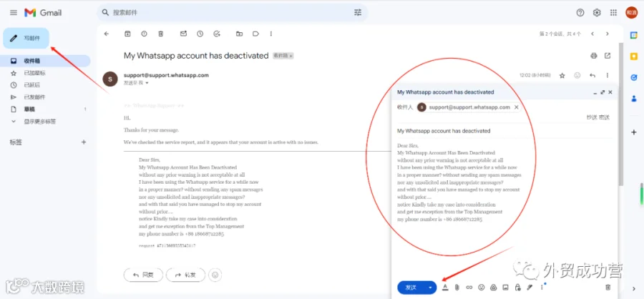Open the help question mark icon
This screenshot has width=644, height=299.
(580, 13)
